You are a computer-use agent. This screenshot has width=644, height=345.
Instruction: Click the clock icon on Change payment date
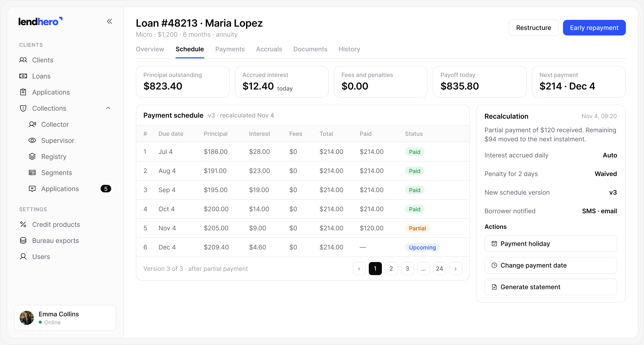click(x=494, y=265)
